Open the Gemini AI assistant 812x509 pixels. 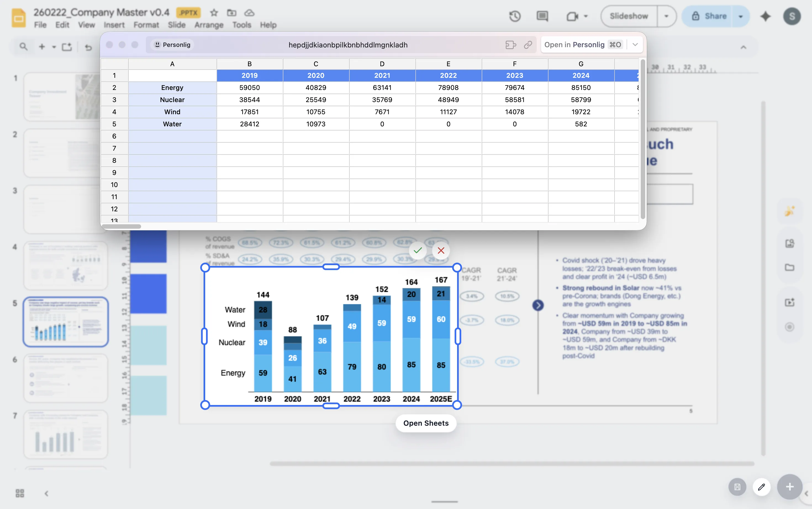coord(766,16)
